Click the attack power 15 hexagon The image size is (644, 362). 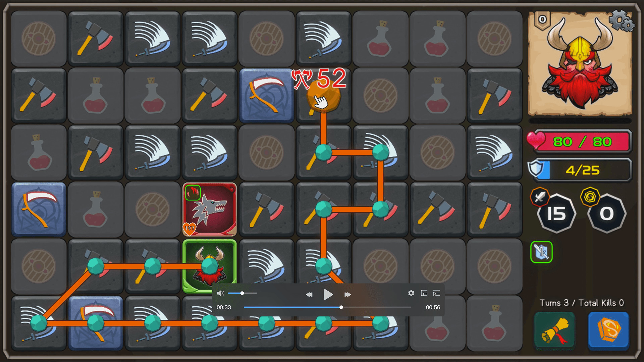[x=556, y=213]
